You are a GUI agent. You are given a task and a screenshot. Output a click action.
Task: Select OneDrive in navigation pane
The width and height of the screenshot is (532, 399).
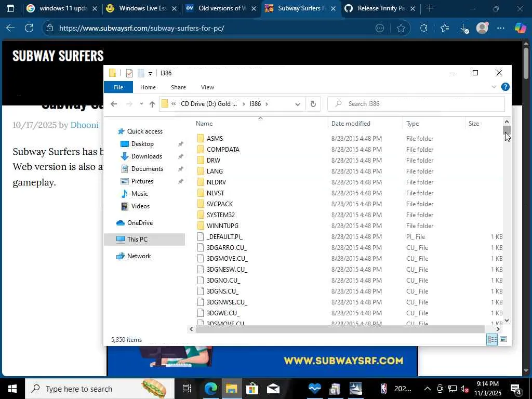tap(139, 223)
